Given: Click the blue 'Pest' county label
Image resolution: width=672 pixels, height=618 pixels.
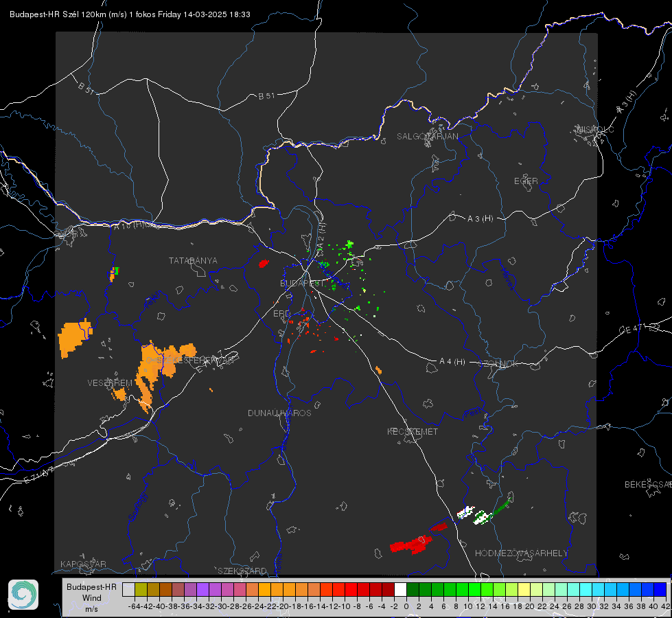Looking at the screenshot, I should click(473, 413).
